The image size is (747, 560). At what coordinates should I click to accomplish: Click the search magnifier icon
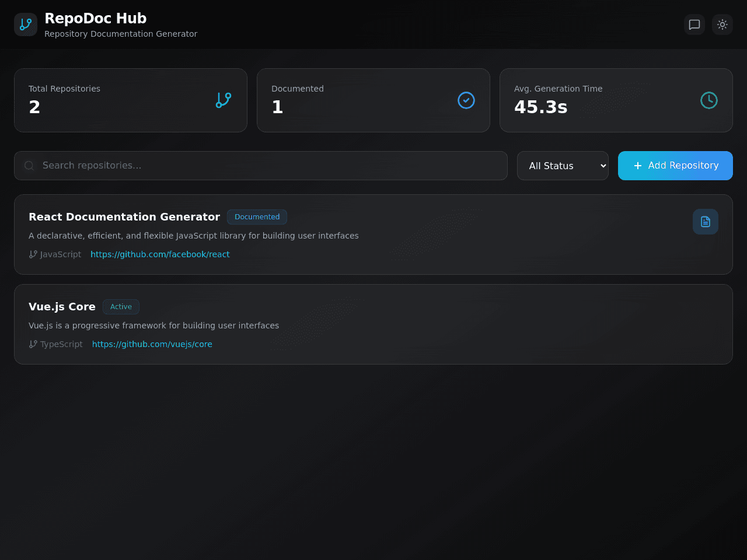click(29, 166)
